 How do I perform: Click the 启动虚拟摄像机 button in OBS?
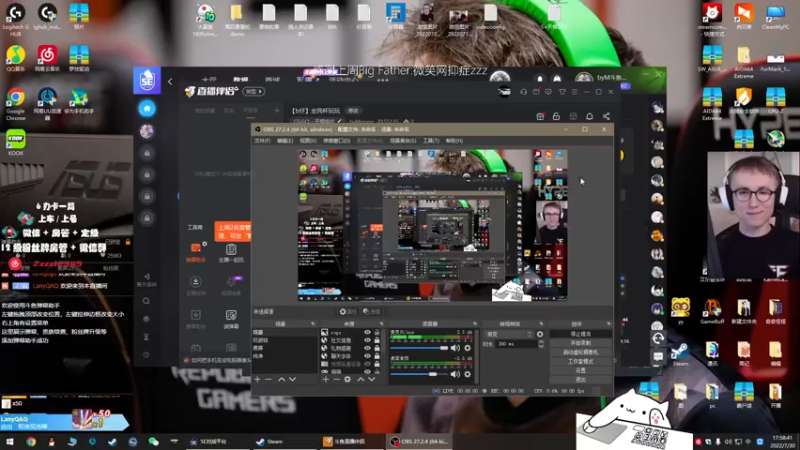(581, 352)
